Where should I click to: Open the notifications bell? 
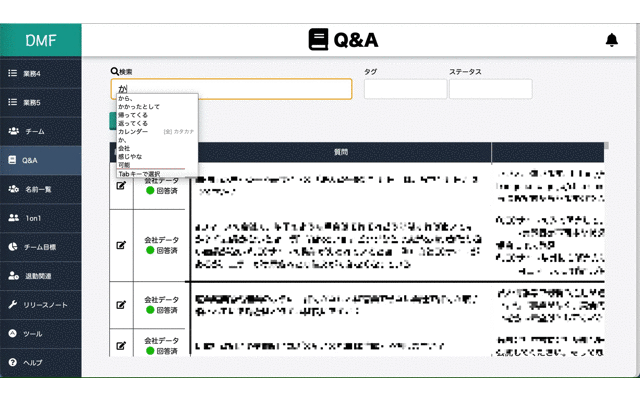tap(611, 40)
